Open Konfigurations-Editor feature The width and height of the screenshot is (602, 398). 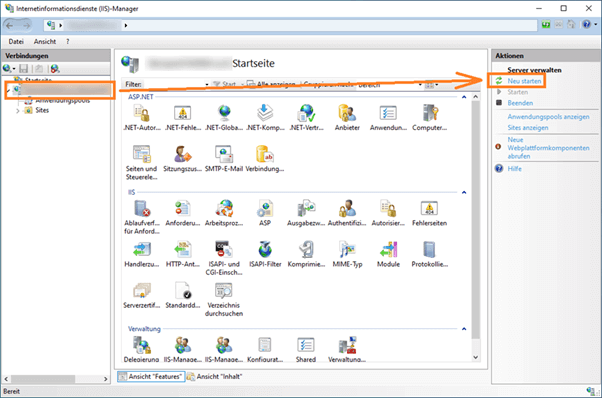click(265, 349)
